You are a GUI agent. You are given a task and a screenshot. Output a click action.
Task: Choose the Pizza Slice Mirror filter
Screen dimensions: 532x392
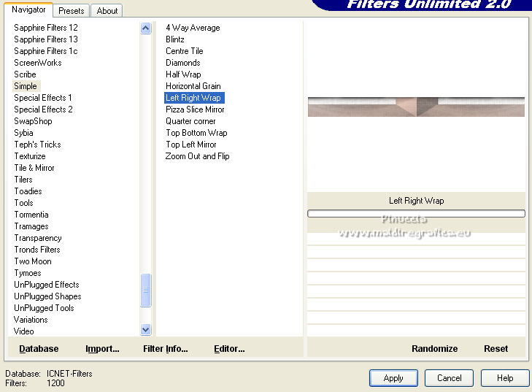point(195,109)
